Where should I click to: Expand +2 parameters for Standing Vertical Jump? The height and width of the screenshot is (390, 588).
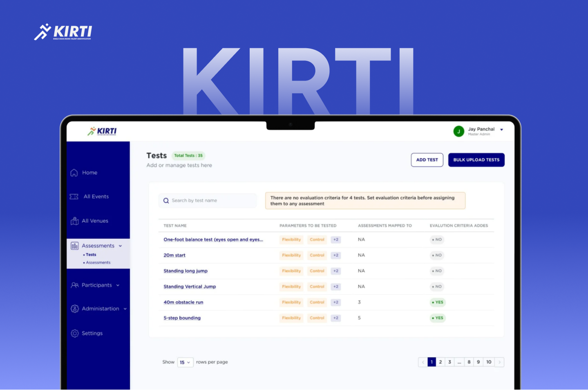336,287
